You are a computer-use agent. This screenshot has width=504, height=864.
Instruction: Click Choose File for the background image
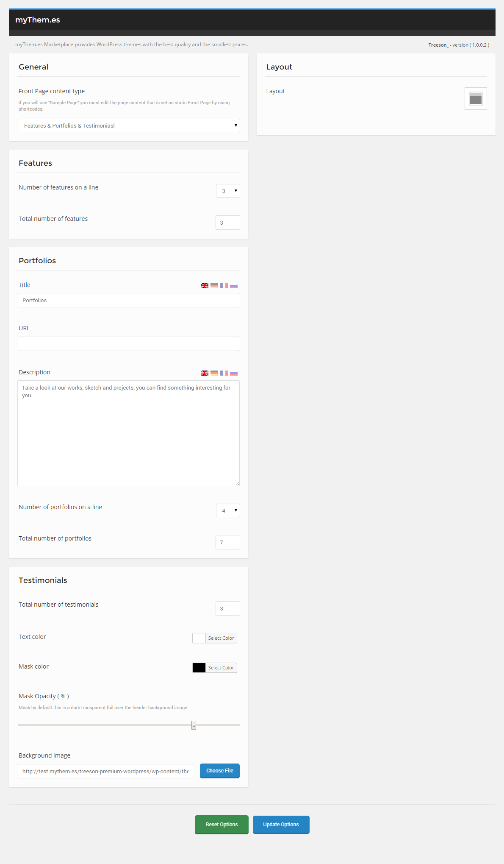point(219,771)
